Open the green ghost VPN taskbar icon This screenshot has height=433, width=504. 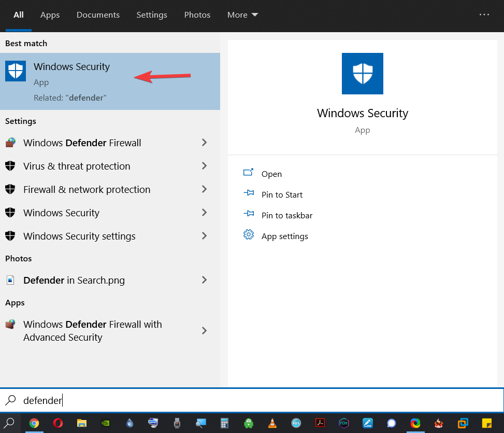[249, 423]
